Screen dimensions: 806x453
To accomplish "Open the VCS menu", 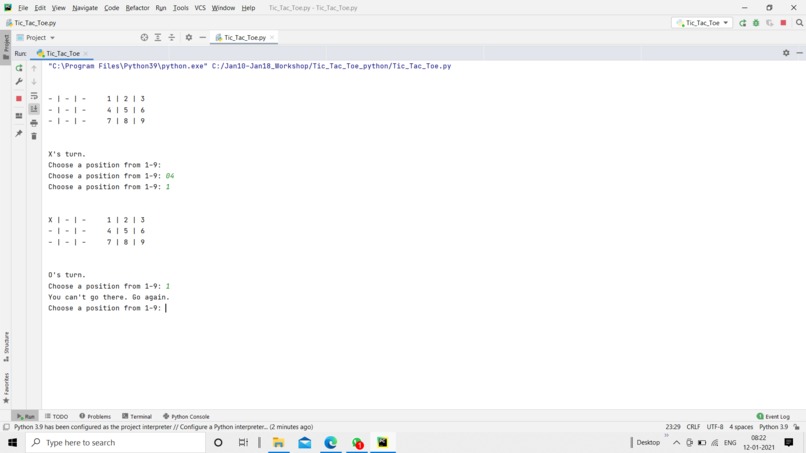I will tap(200, 8).
